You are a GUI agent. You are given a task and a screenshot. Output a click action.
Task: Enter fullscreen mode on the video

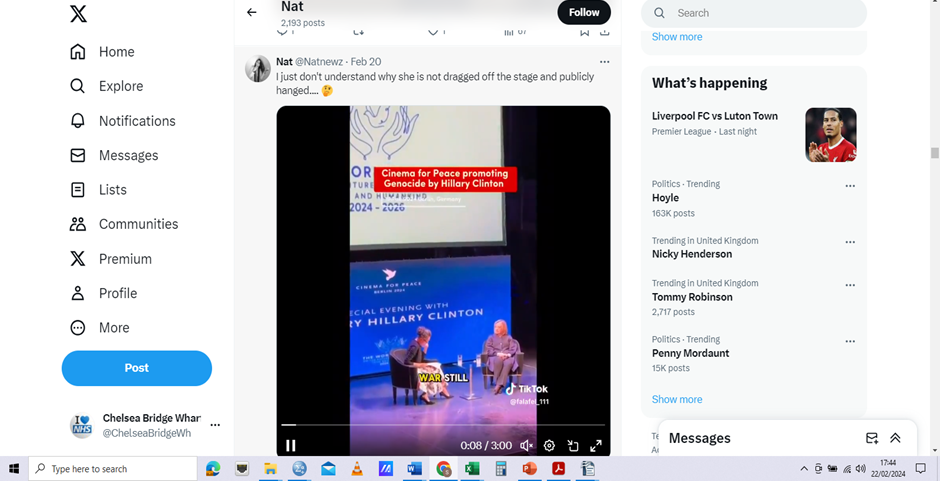point(596,446)
